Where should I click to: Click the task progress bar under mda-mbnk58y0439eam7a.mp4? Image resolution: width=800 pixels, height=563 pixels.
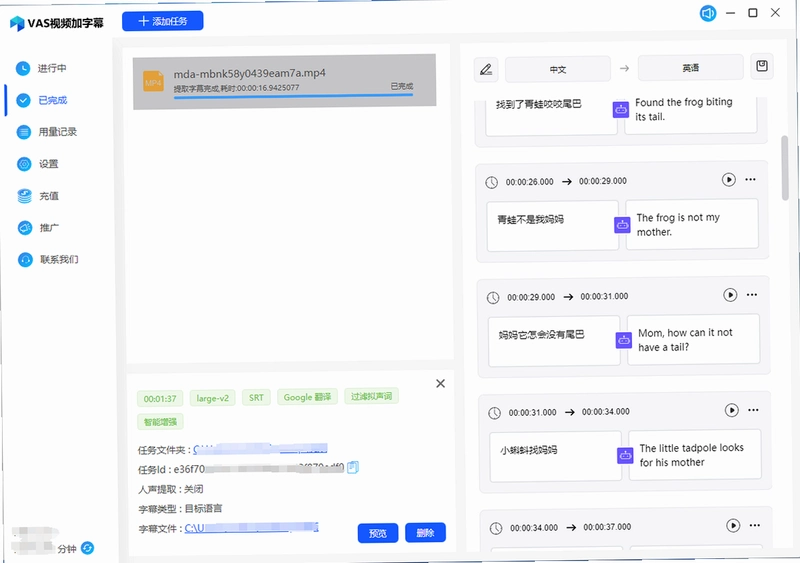click(293, 96)
